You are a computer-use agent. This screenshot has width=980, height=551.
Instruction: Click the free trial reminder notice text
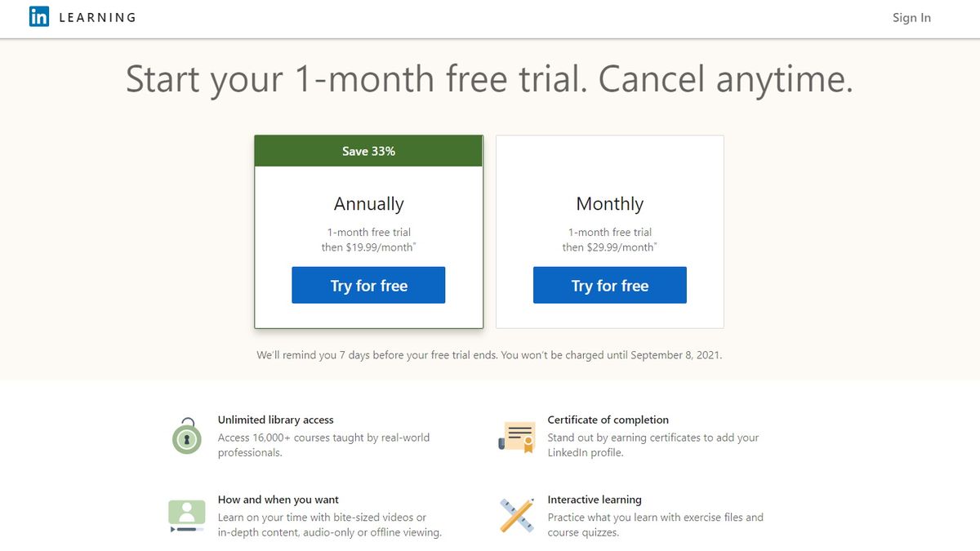pos(489,355)
